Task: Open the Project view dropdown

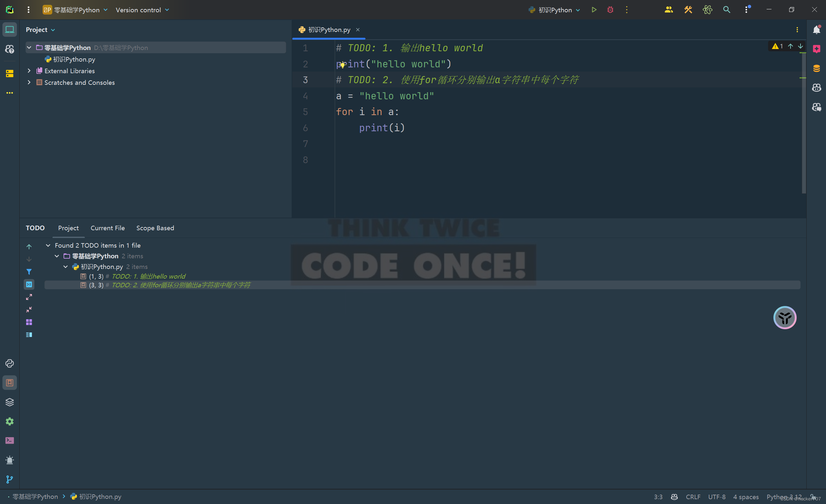Action: tap(41, 29)
